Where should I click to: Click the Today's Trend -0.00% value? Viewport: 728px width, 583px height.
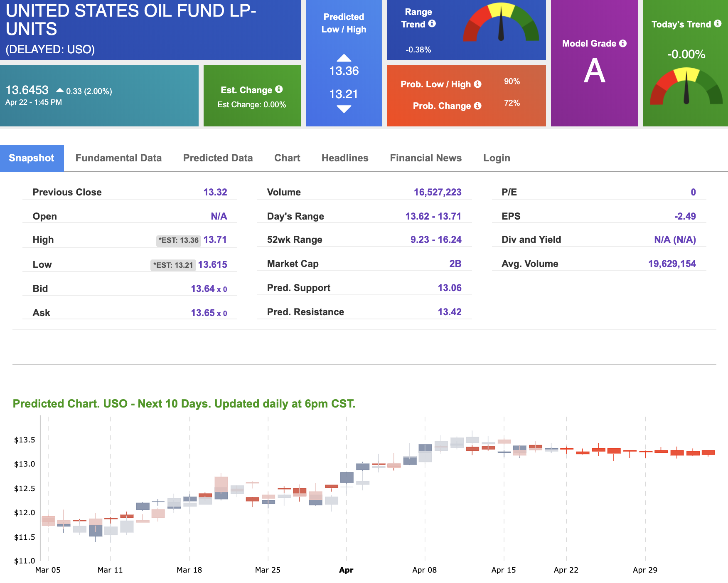pos(686,54)
